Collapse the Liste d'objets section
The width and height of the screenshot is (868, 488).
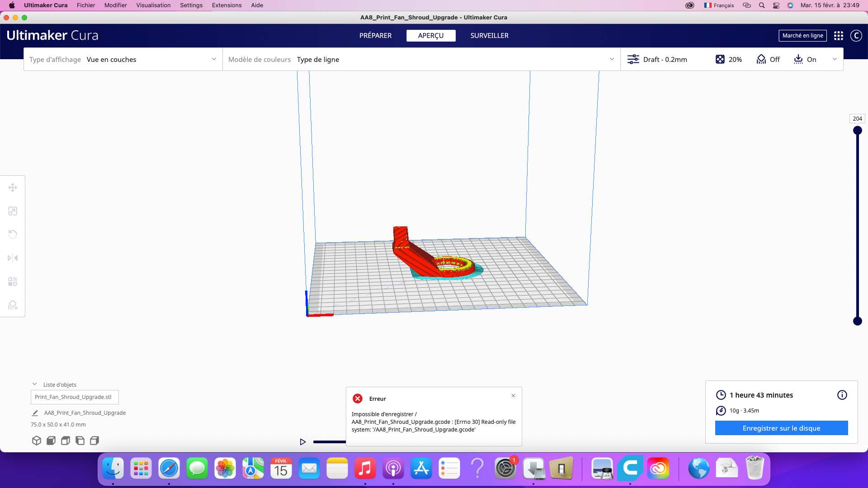point(35,385)
